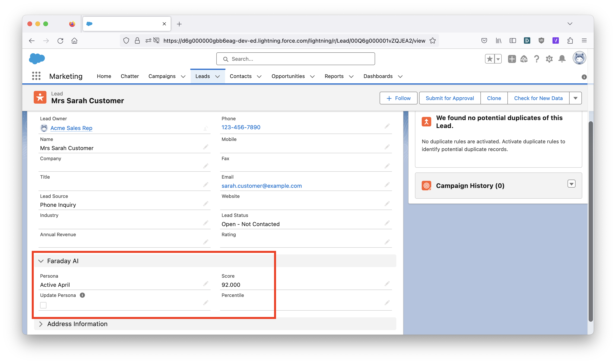The height and width of the screenshot is (364, 616).
Task: Collapse the Faraday AI section
Action: pyautogui.click(x=41, y=261)
